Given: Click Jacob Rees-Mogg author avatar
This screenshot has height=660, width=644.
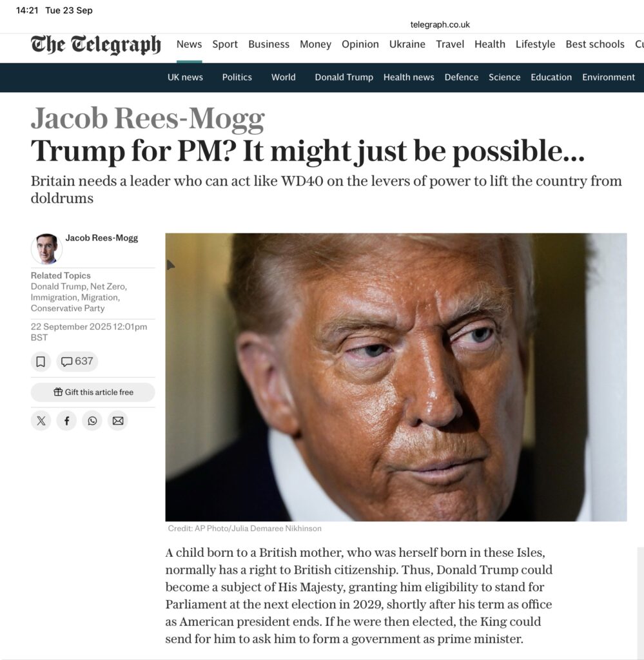Looking at the screenshot, I should click(x=46, y=249).
